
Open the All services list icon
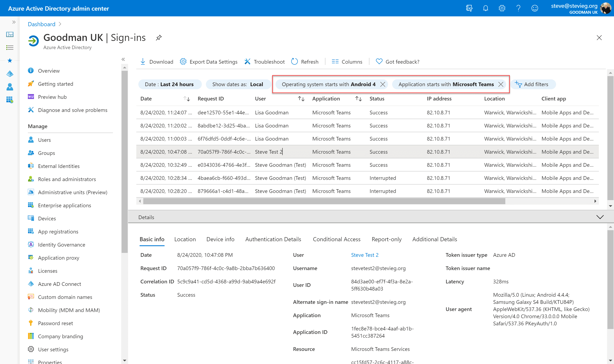point(10,48)
